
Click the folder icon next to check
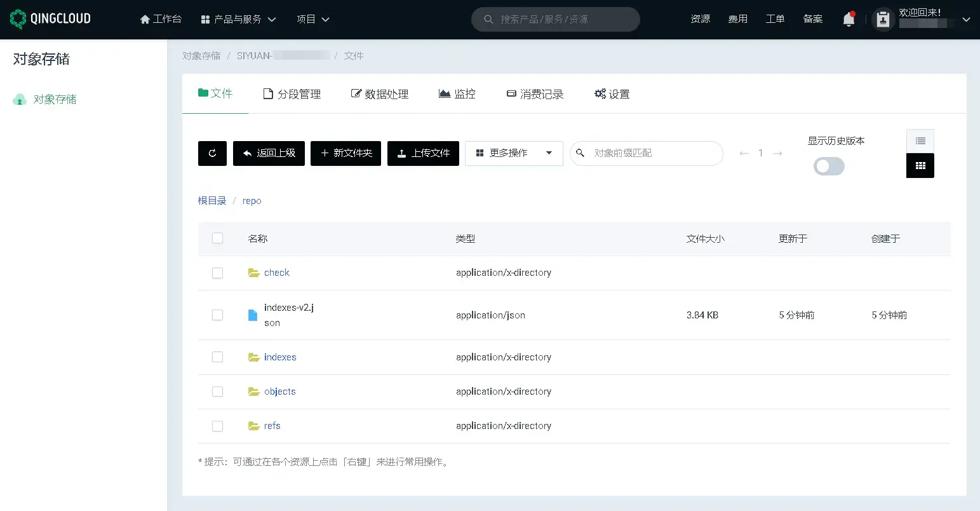click(x=253, y=272)
